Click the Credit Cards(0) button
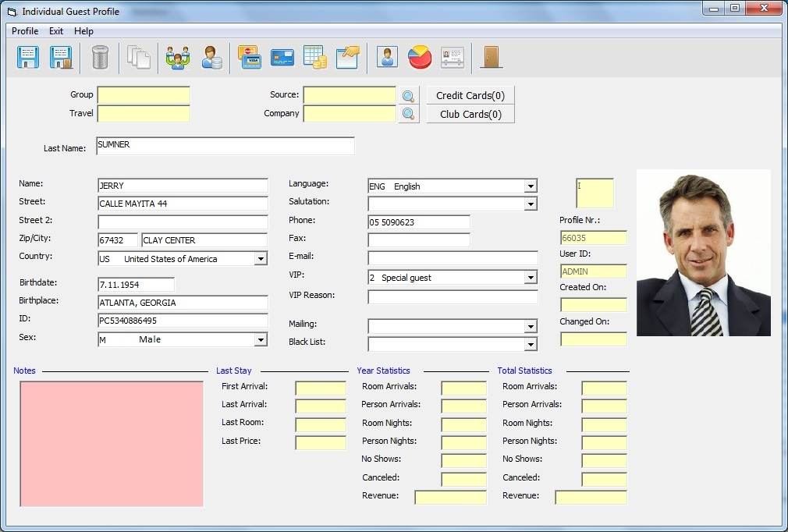Image resolution: width=788 pixels, height=532 pixels. pyautogui.click(x=470, y=95)
